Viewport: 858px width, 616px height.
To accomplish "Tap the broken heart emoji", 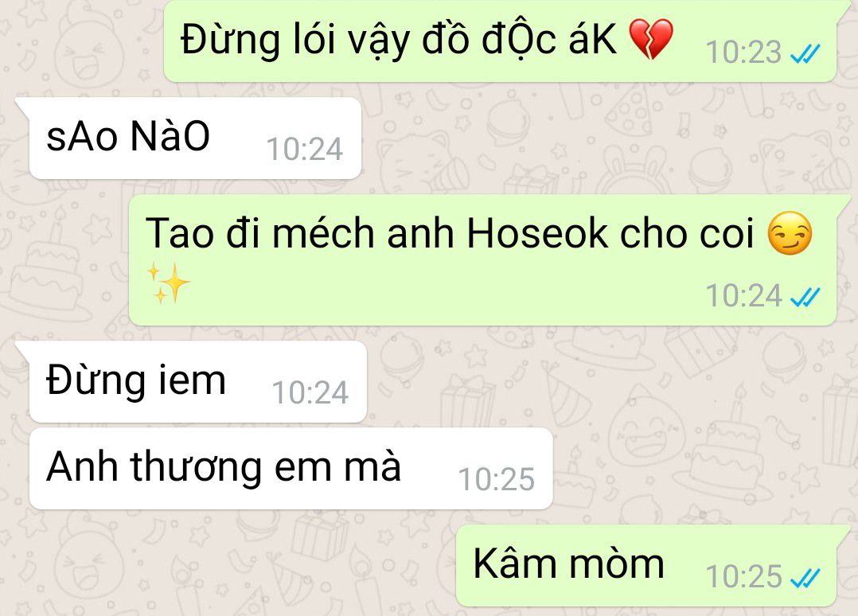I will click(650, 39).
